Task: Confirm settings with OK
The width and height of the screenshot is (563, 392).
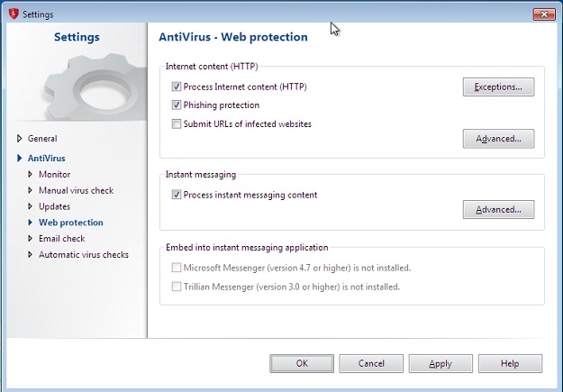Action: click(302, 364)
